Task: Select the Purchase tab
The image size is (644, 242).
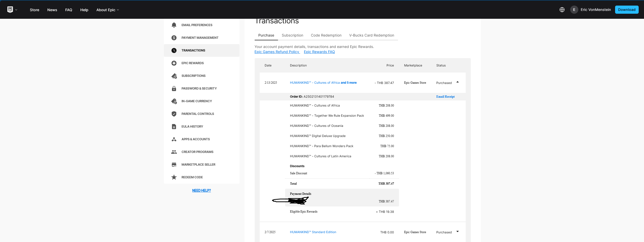Action: pos(266,35)
